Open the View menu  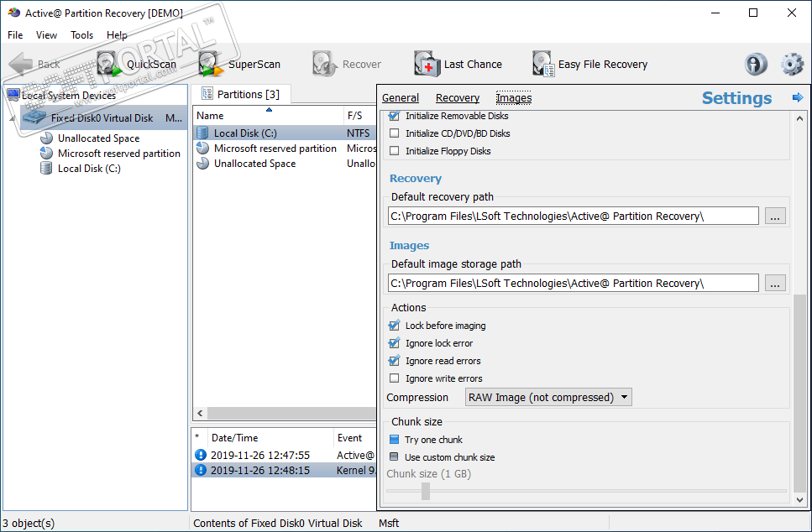[x=46, y=34]
